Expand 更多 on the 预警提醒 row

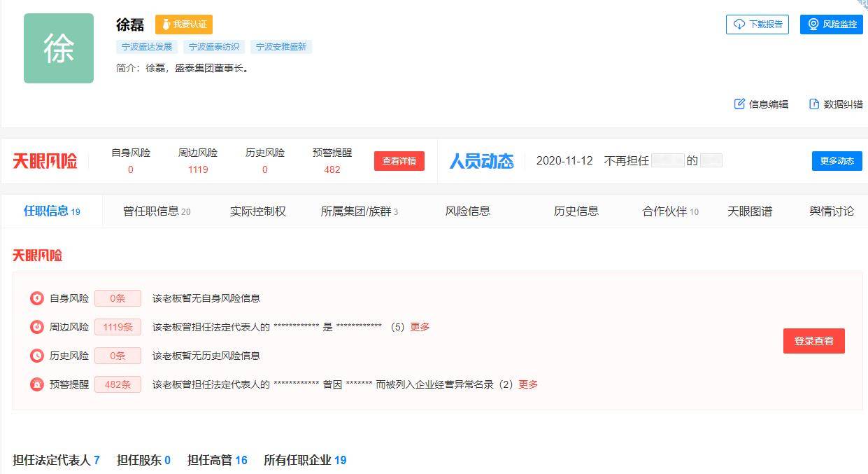[528, 384]
